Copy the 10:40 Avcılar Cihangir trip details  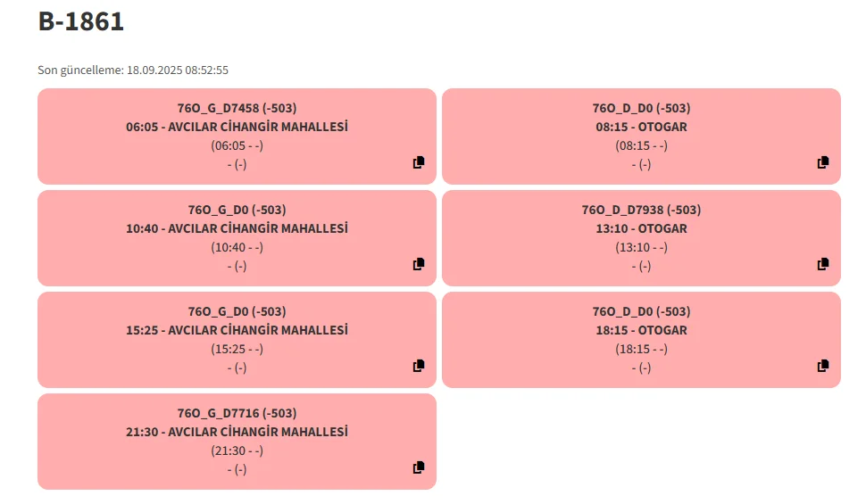click(419, 264)
